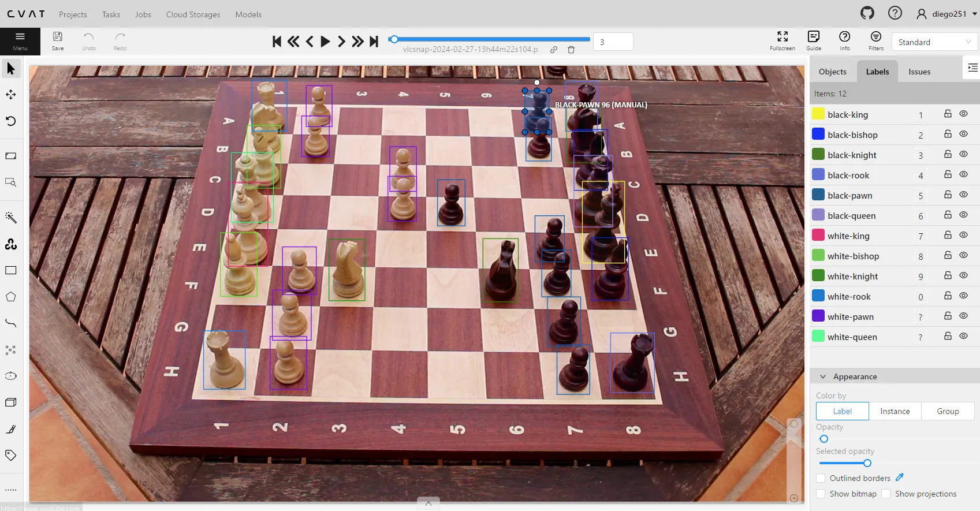Select the Brush mask tool
980x511 pixels.
[x=11, y=429]
